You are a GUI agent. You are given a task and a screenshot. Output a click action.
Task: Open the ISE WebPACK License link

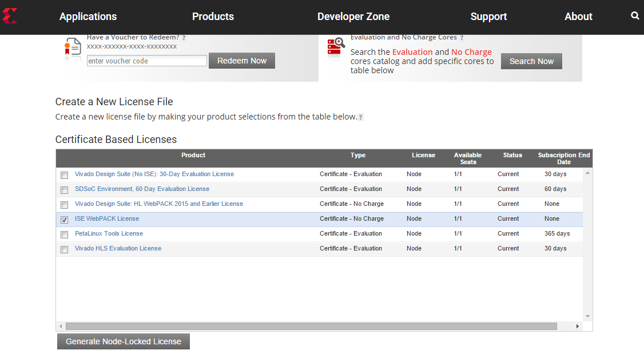[107, 218]
